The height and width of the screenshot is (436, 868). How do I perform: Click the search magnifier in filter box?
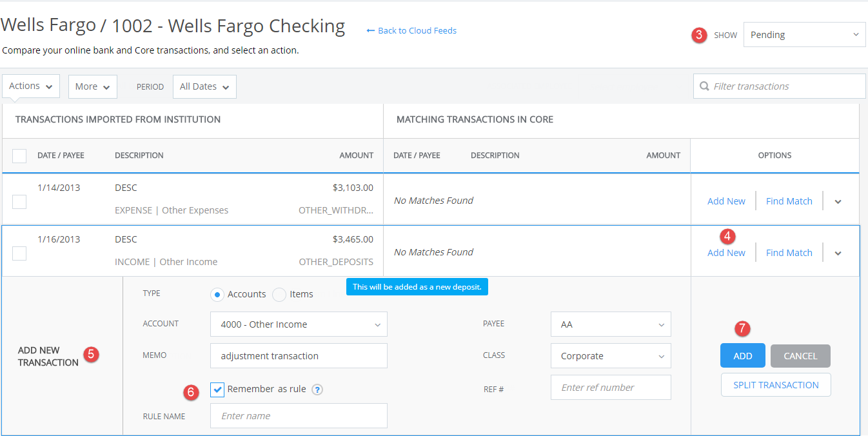[x=704, y=86]
